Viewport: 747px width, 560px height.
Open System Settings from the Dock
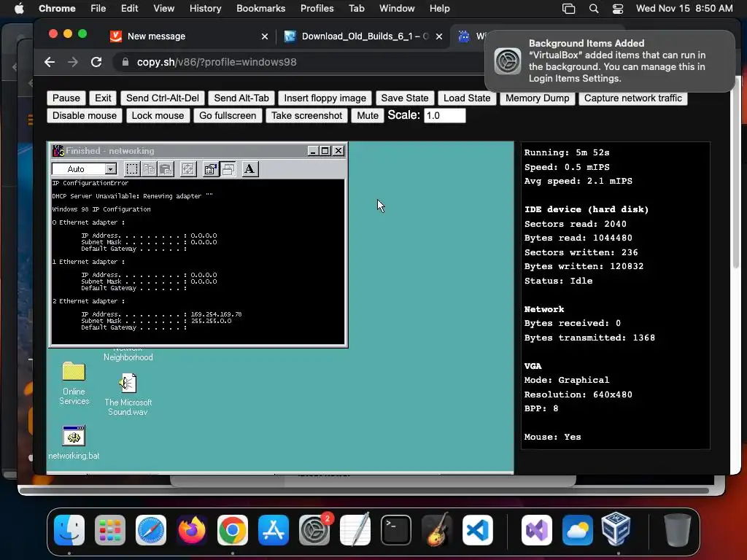[x=314, y=530]
